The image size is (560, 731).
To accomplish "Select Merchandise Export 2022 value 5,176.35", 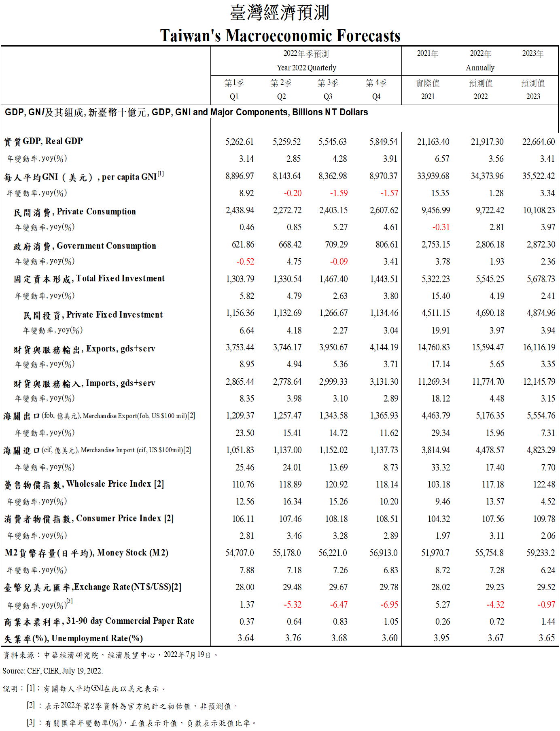I will click(x=490, y=416).
